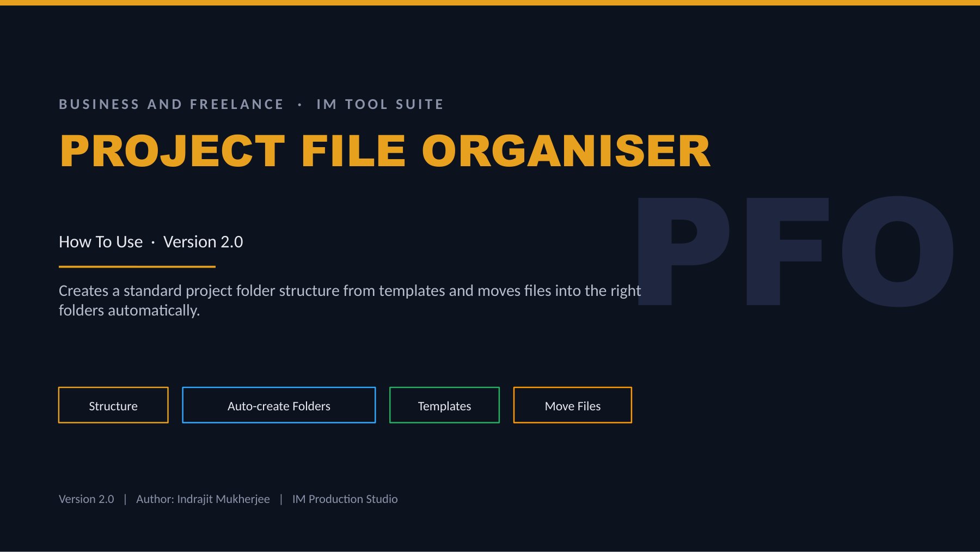Screen dimensions: 980x552
Task: Click the description starting 'Creates a standard project'
Action: [350, 300]
